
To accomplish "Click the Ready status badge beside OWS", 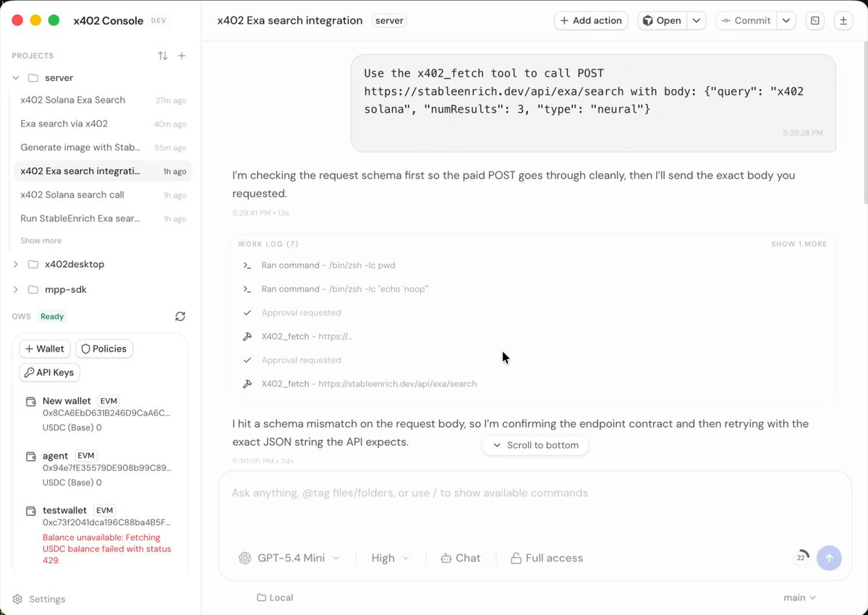I will tap(52, 316).
